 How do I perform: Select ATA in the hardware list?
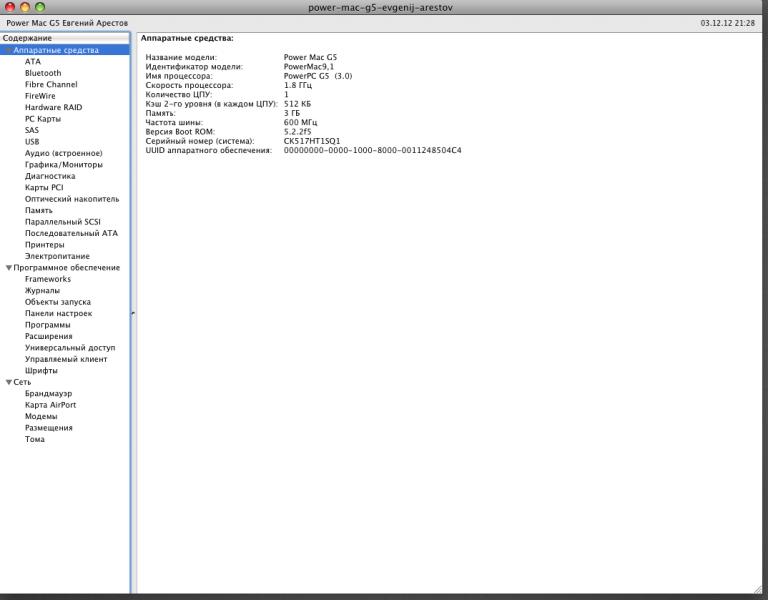pos(33,62)
